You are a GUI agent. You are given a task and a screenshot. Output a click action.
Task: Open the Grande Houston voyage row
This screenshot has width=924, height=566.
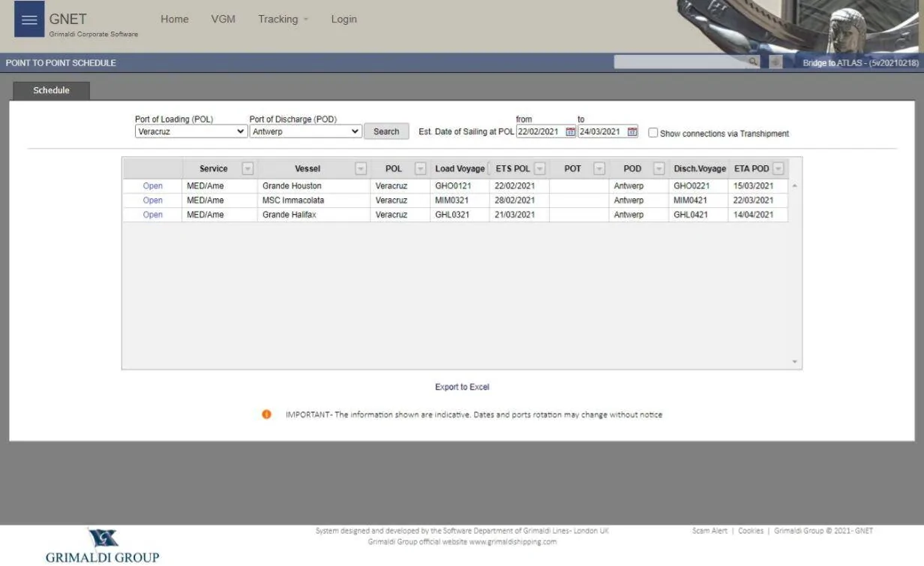(153, 186)
